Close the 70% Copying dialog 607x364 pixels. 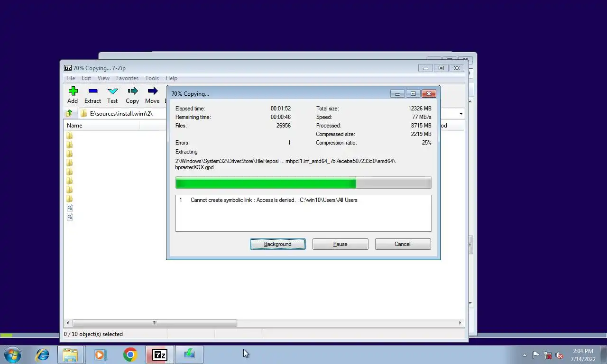tap(429, 94)
